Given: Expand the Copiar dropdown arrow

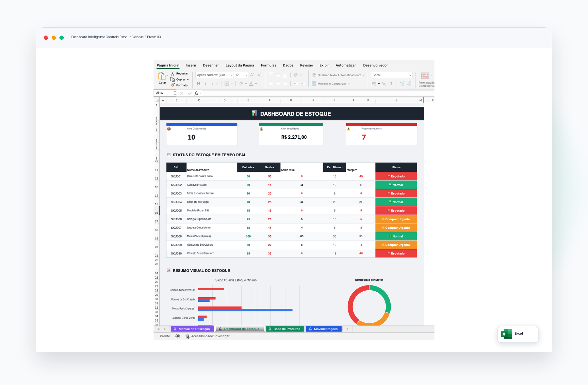Looking at the screenshot, I should coord(188,79).
